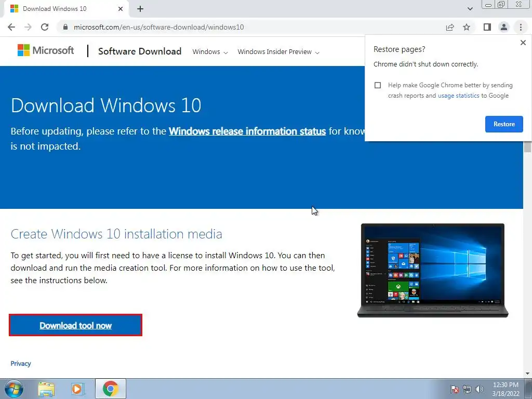Expand the Windows nav dropdown
This screenshot has height=399, width=532.
(x=210, y=52)
